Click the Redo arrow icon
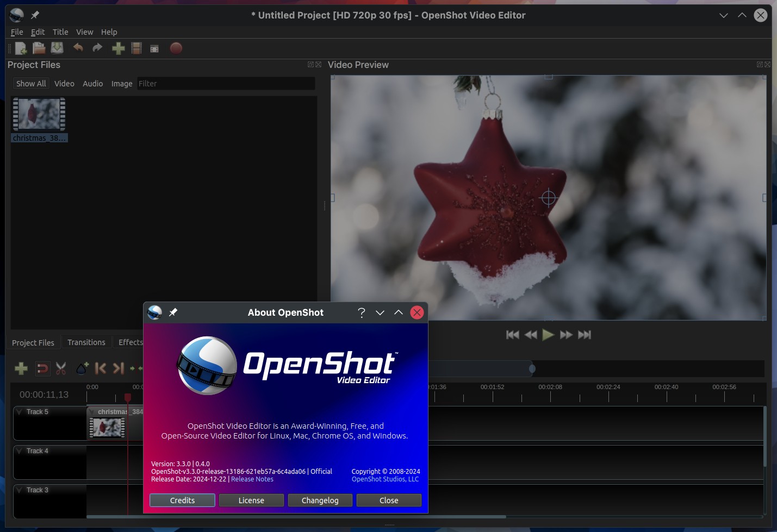 pos(97,48)
